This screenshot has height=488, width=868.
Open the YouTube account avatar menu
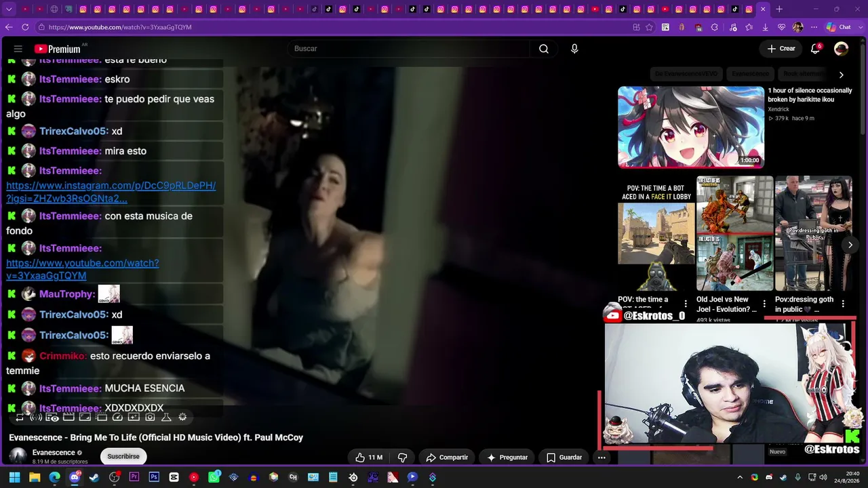click(841, 49)
